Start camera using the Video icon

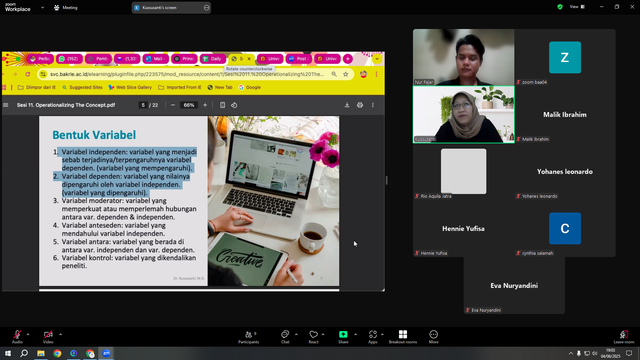click(48, 335)
